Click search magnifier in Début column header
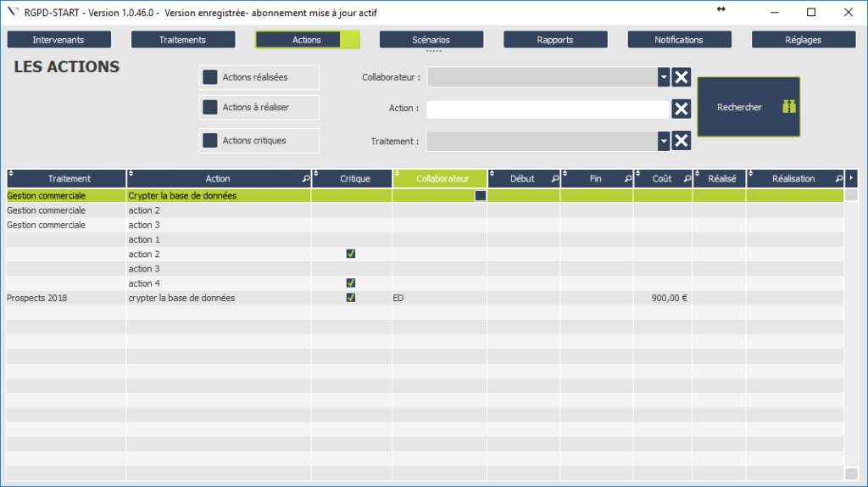The width and height of the screenshot is (868, 487). [554, 178]
